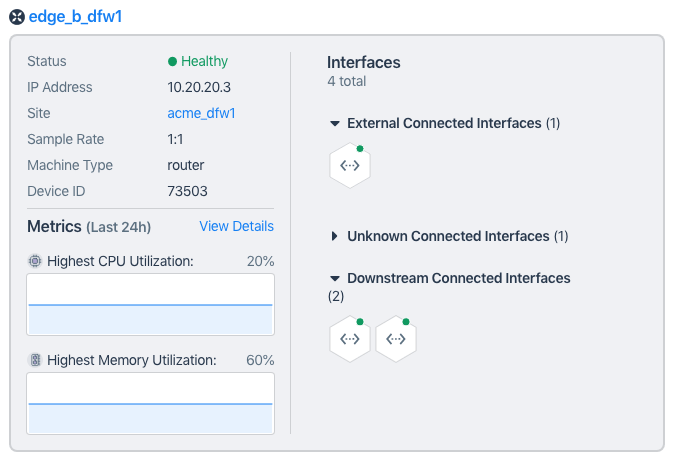Select the second downstream interface hexagon

[396, 340]
